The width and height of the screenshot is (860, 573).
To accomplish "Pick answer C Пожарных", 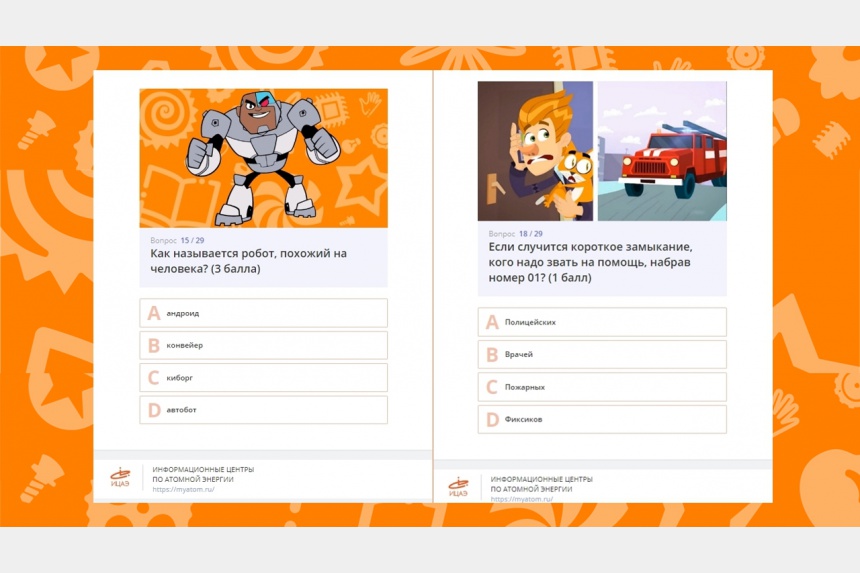I will click(602, 387).
